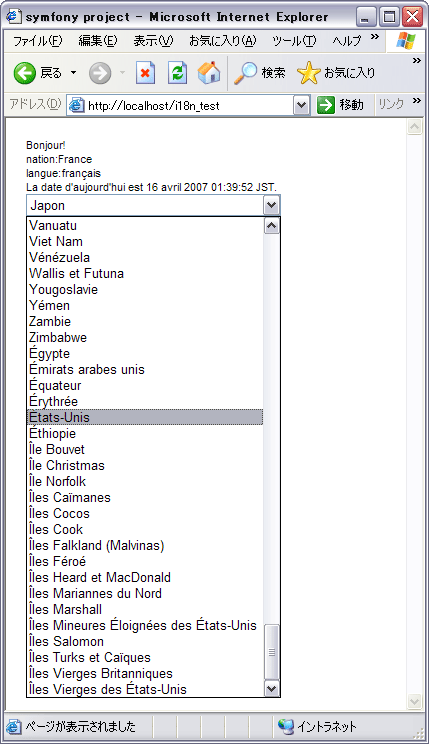Refresh the page with green arrows icon
This screenshot has height=744, width=429.
click(177, 73)
